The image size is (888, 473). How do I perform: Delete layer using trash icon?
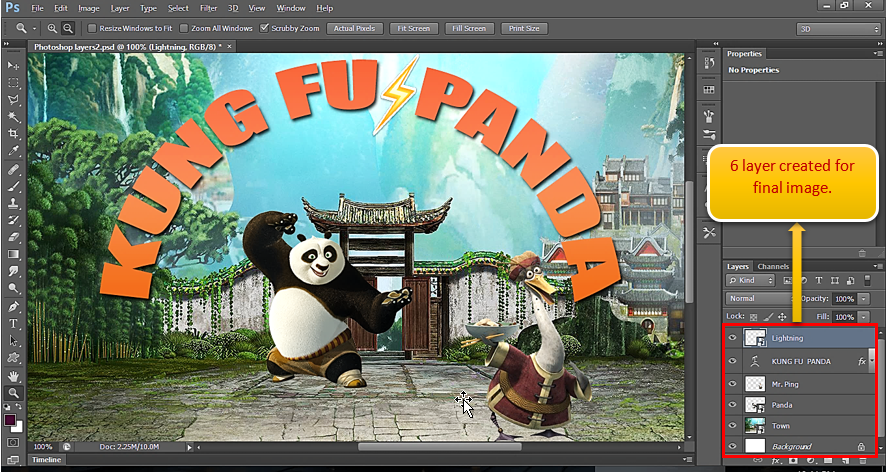(863, 461)
